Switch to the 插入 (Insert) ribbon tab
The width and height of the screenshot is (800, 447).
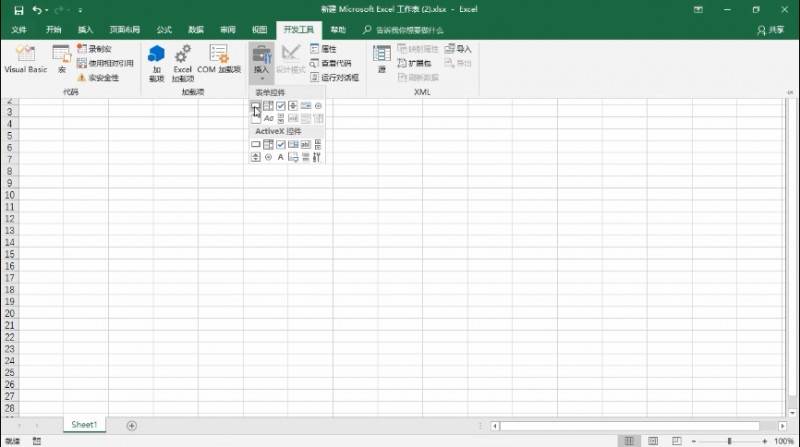(x=86, y=30)
